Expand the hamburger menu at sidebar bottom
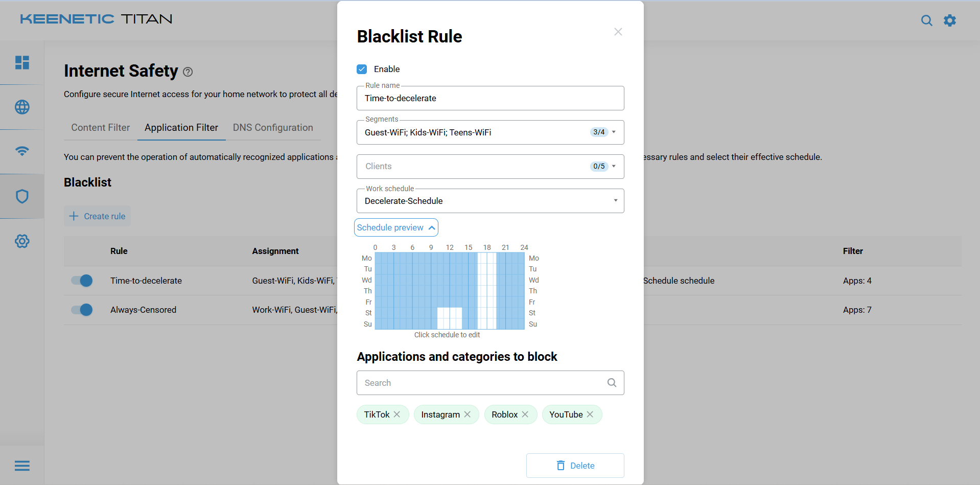This screenshot has width=980, height=485. 22,466
